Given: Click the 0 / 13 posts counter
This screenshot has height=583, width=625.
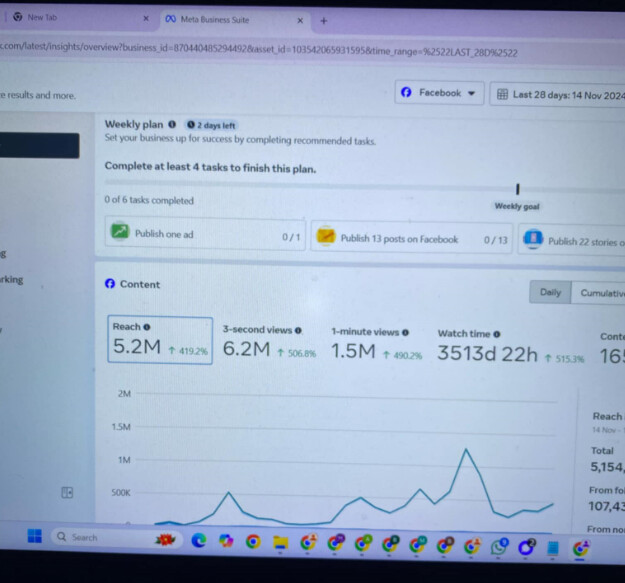Looking at the screenshot, I should pos(495,240).
